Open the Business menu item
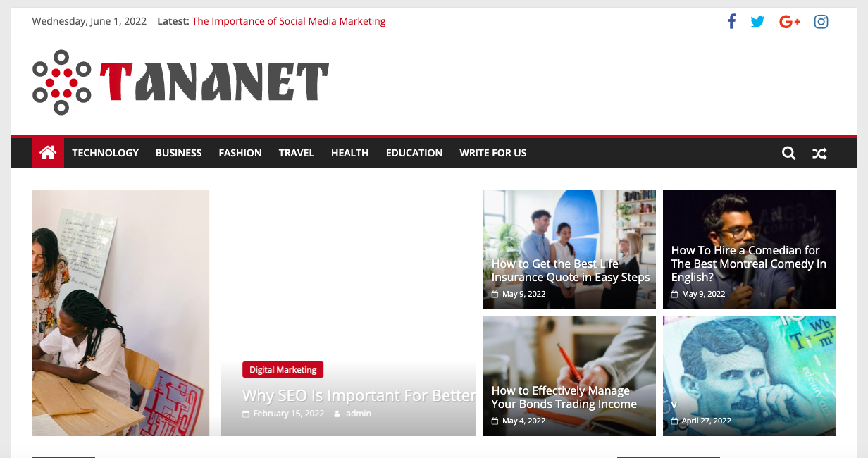The height and width of the screenshot is (458, 868). coord(179,153)
